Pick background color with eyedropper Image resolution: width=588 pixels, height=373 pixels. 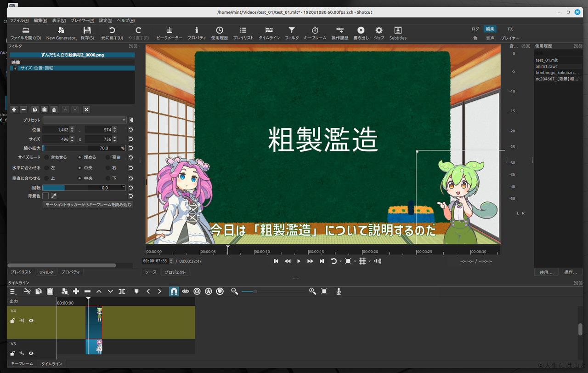coord(53,196)
